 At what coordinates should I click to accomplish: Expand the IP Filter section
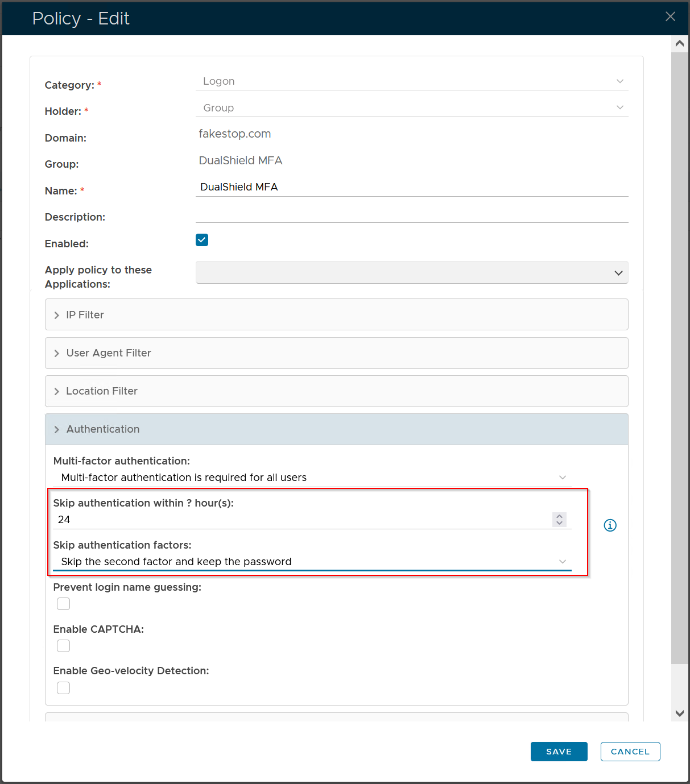336,315
